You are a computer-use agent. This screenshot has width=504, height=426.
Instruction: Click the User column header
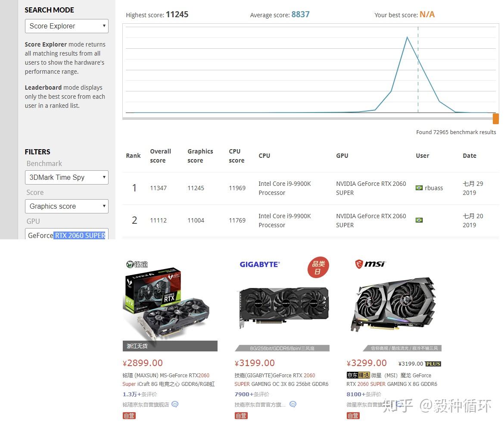[x=422, y=156]
